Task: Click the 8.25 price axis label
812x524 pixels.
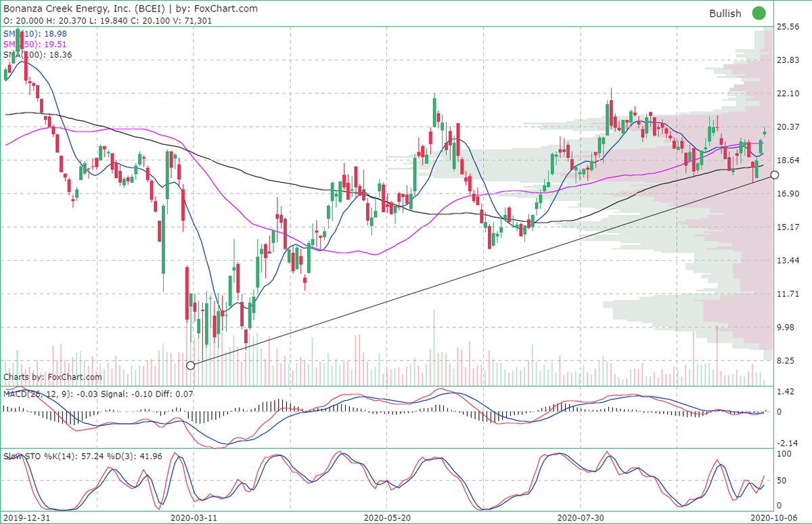Action: 787,360
